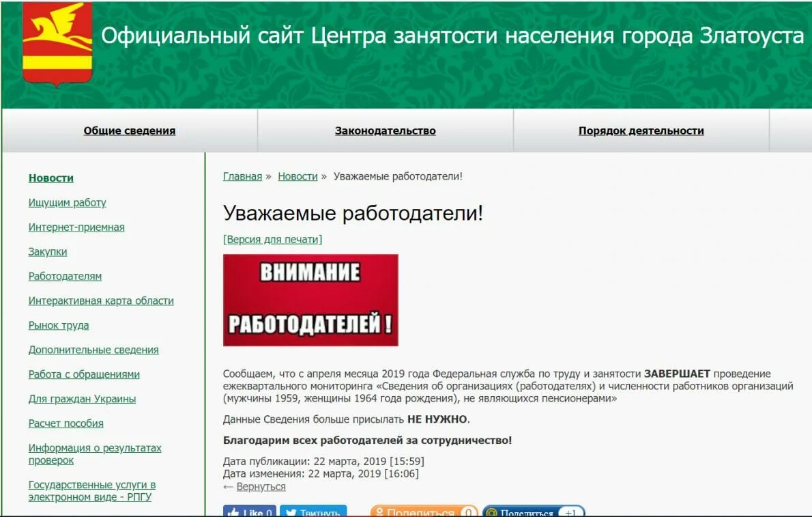Viewport: 812px width, 517px height.
Task: Open Расчет пособия page
Action: tap(66, 423)
